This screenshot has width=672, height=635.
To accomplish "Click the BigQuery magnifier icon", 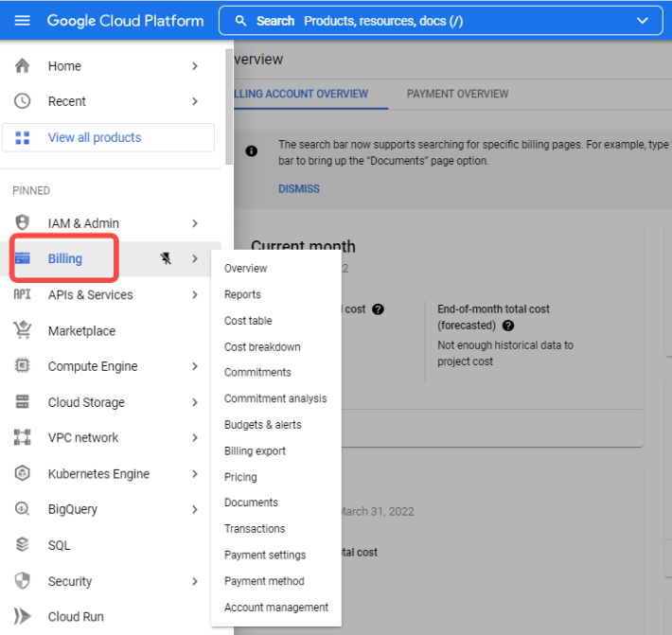I will click(x=23, y=509).
